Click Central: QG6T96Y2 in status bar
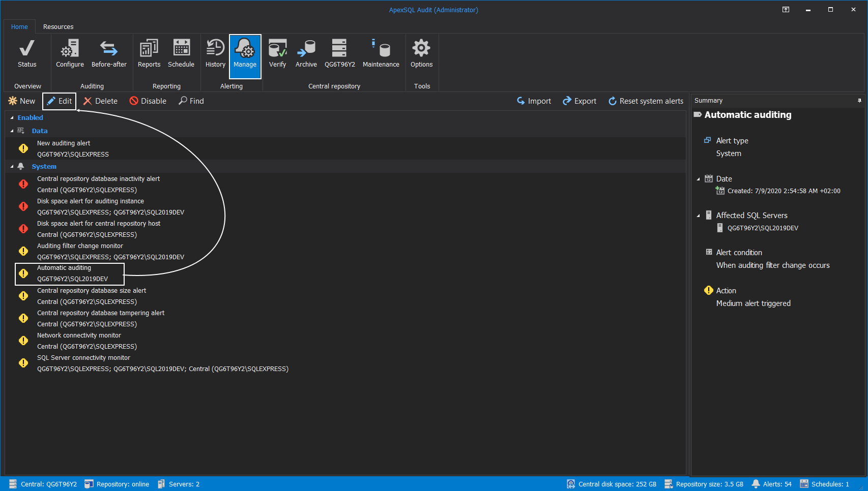 tap(43, 484)
